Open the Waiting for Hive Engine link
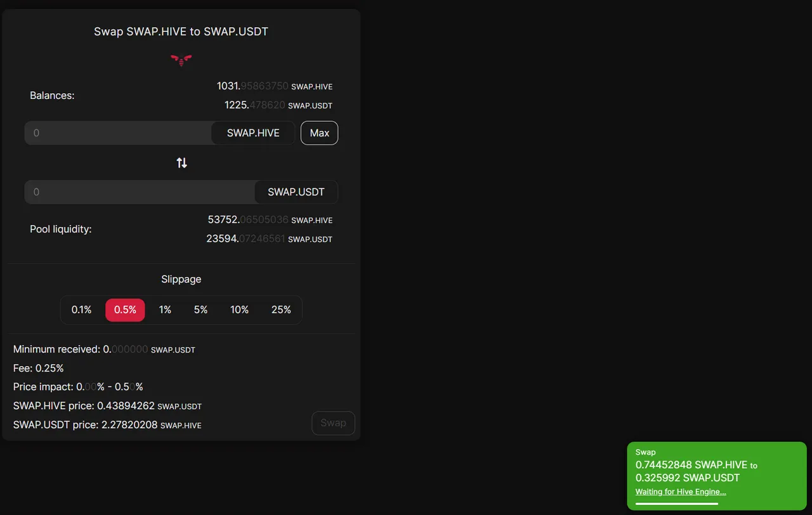Viewport: 812px width, 515px height. tap(681, 492)
